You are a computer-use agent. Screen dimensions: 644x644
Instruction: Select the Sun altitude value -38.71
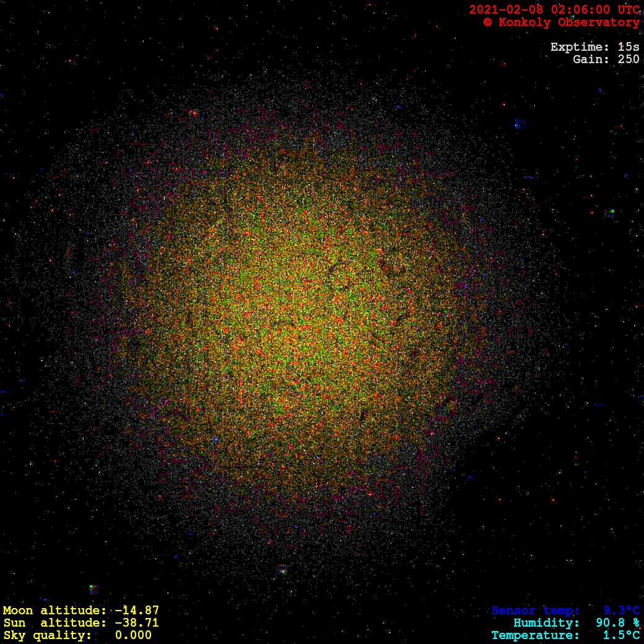pos(137,623)
